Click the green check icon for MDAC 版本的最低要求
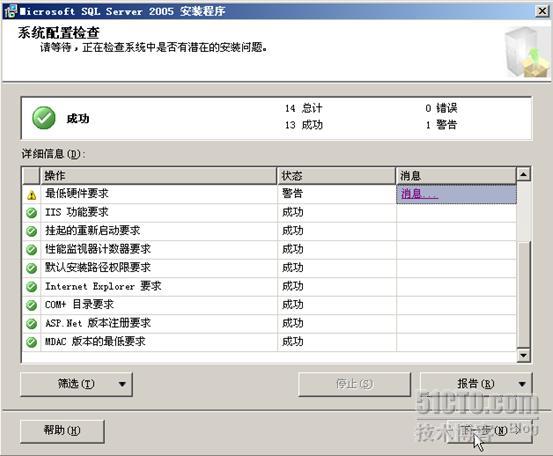Viewport: 553px width, 456px height. click(32, 342)
